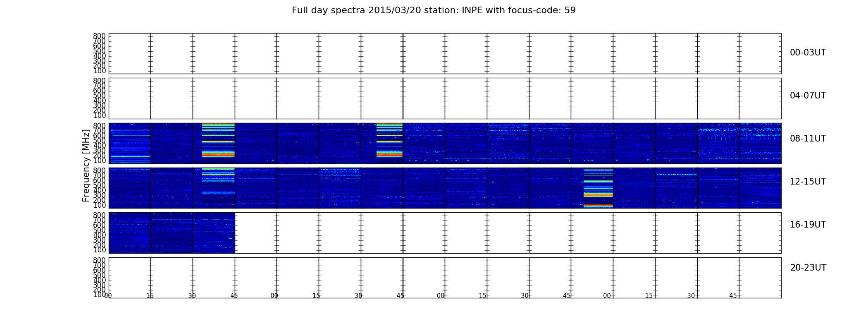
Task: Click blank region of the 16-19UT panel
Action: [508, 233]
